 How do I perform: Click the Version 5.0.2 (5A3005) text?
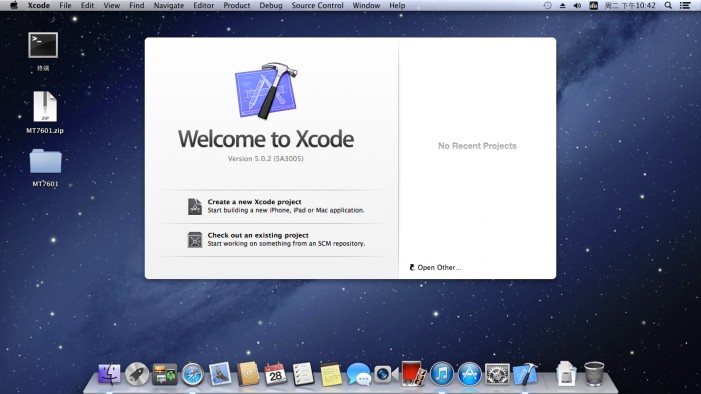[266, 159]
